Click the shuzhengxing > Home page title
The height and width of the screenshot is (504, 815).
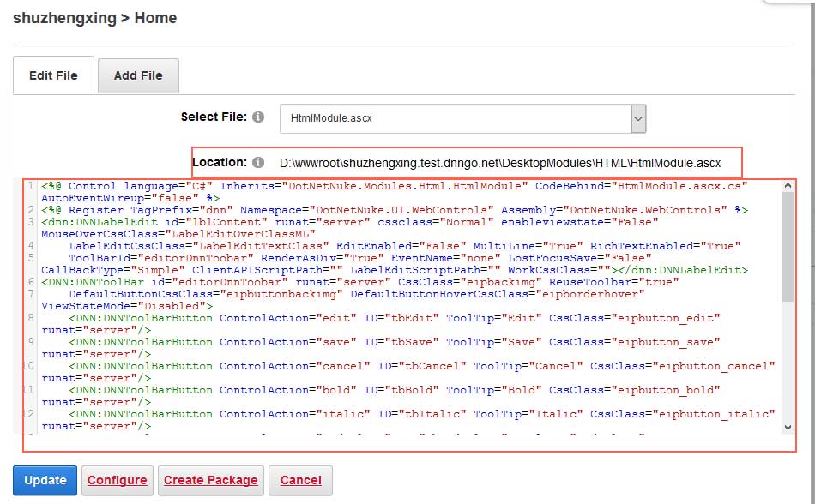tap(94, 18)
